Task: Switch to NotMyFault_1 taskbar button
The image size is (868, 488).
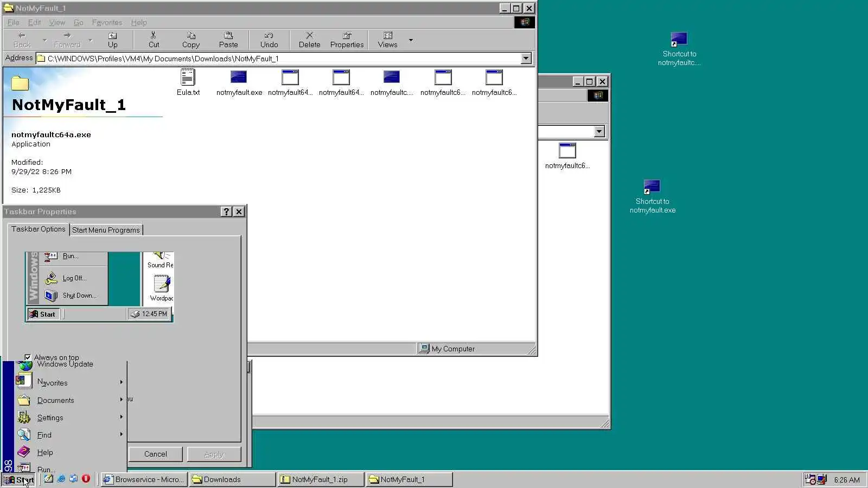Action: click(x=409, y=479)
